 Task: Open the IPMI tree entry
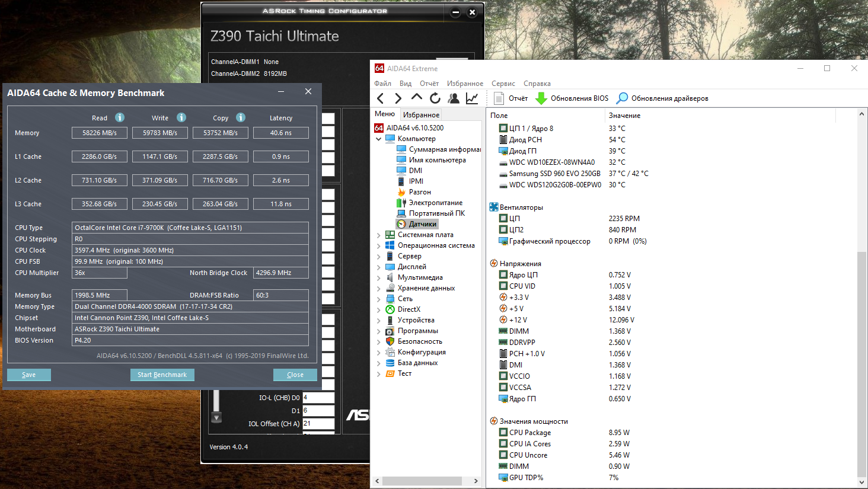[x=410, y=181]
